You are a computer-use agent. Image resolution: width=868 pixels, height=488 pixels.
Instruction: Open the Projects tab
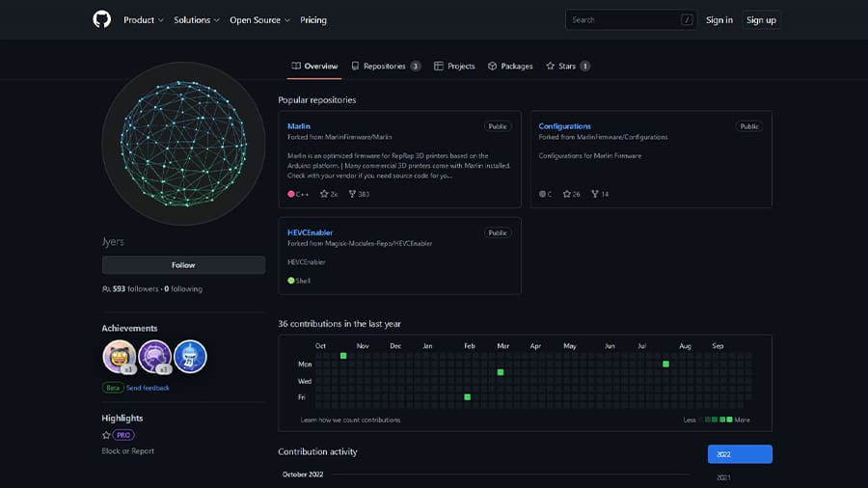click(x=454, y=66)
